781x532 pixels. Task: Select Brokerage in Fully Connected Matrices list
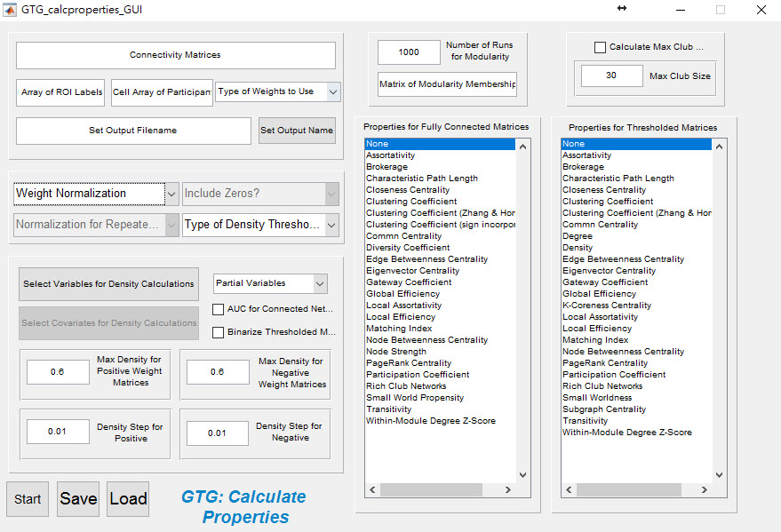click(x=387, y=167)
